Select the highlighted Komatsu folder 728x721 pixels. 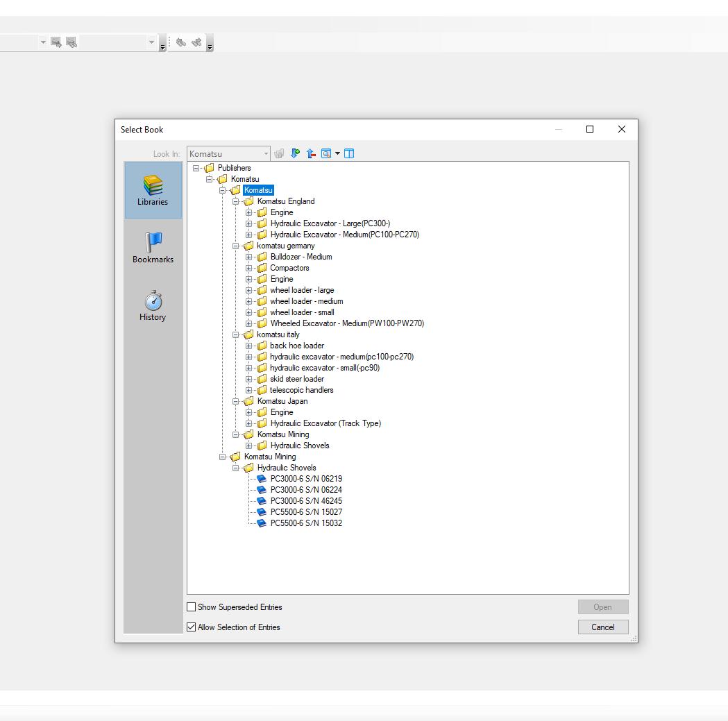(x=258, y=190)
